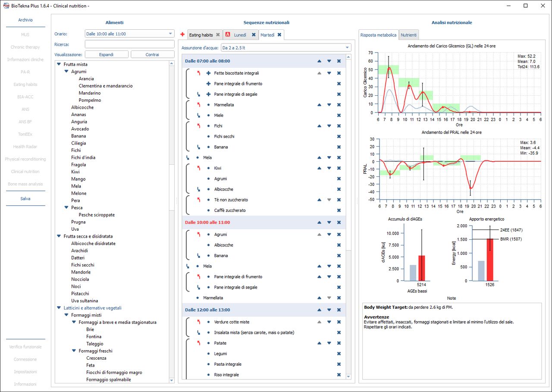Image resolution: width=552 pixels, height=392 pixels.
Task: Click the red plus add-sequence icon
Action: [182, 34]
